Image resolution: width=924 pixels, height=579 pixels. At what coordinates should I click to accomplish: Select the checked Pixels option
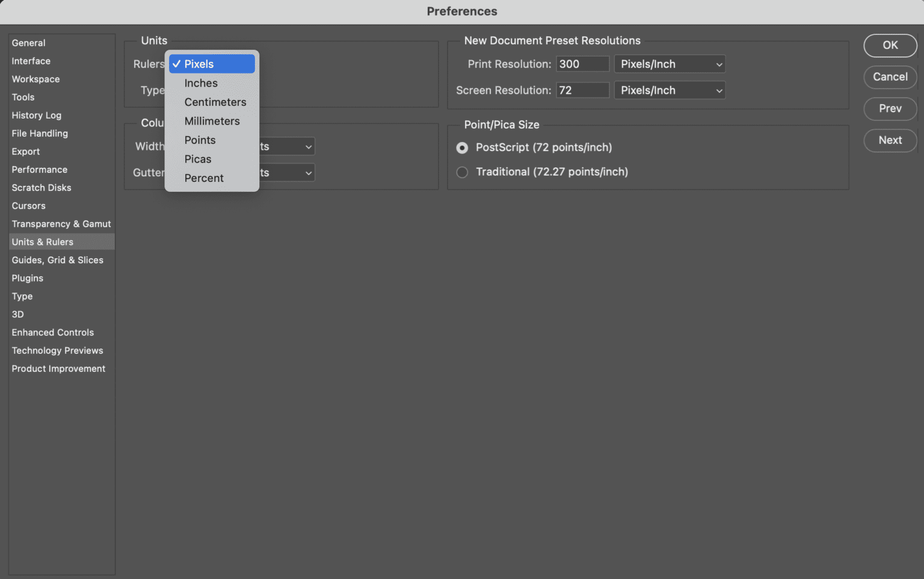coord(199,64)
